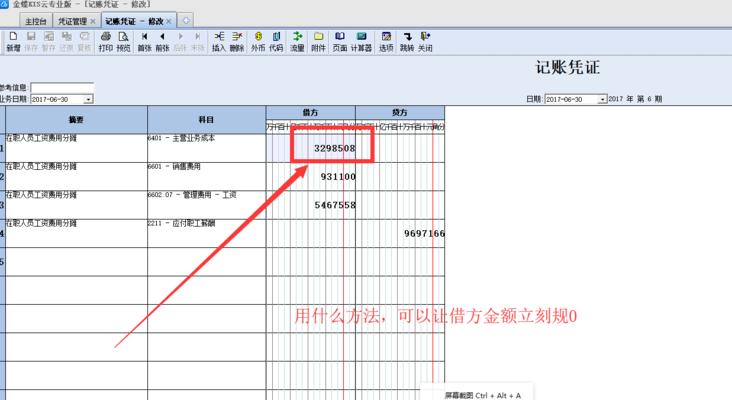The height and width of the screenshot is (400, 732).
Task: Click 后张 next voucher arrow
Action: tap(180, 42)
